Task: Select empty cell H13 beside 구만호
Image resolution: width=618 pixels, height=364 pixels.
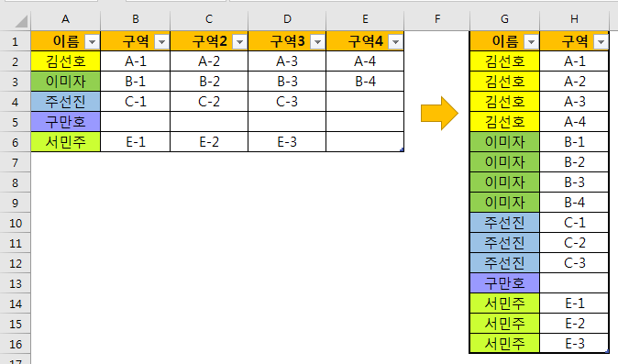Action: [574, 283]
